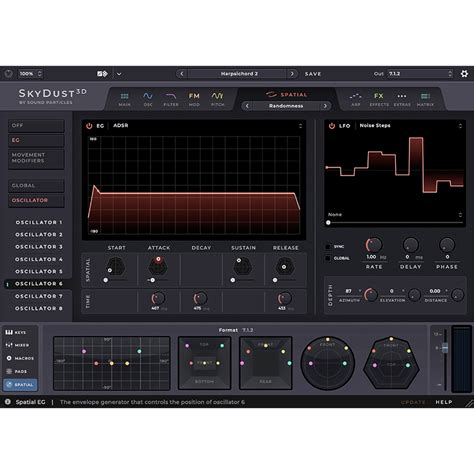474x474 pixels.
Task: Click the HELP link
Action: (x=444, y=402)
